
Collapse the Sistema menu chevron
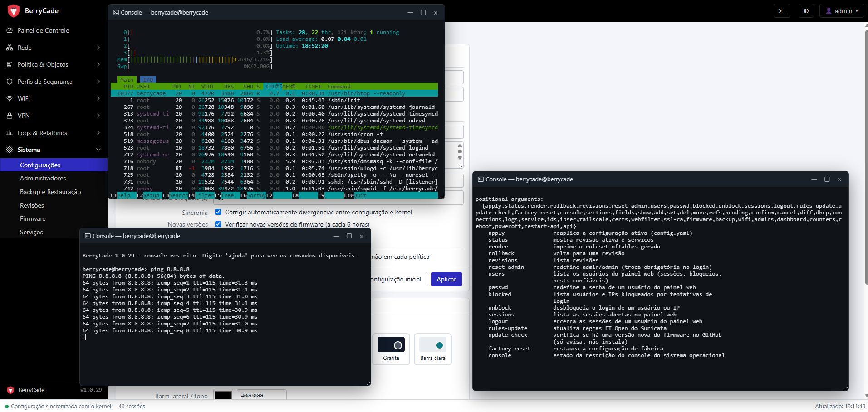coord(98,150)
